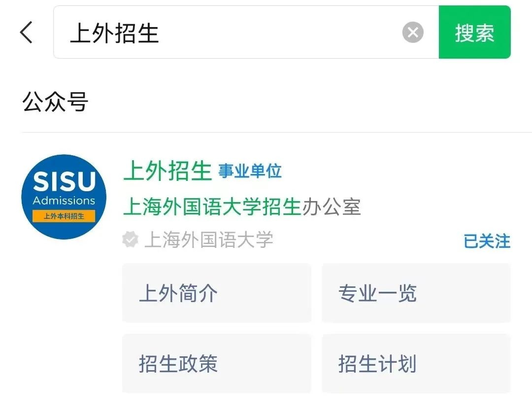Tap the white SISU lettering in the logo

64,182
